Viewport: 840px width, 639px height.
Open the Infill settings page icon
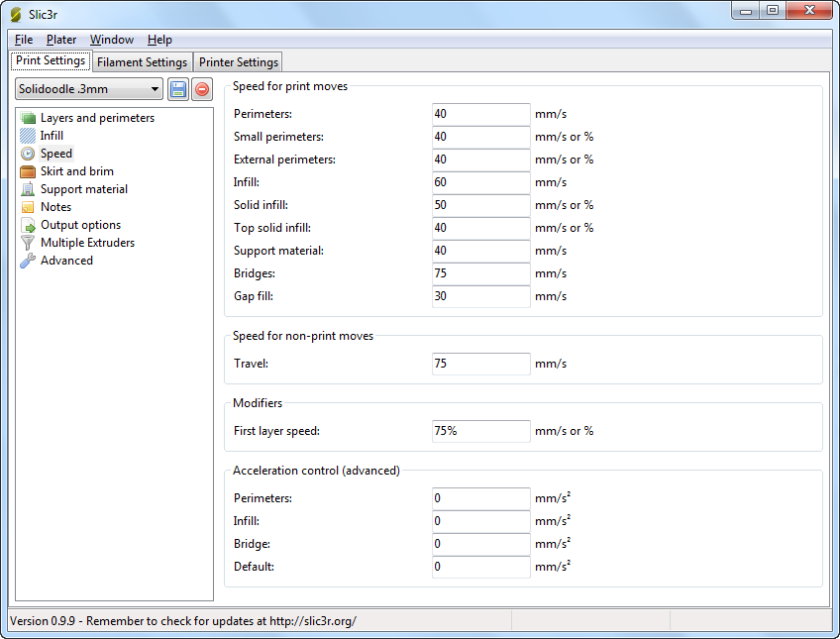(x=28, y=136)
